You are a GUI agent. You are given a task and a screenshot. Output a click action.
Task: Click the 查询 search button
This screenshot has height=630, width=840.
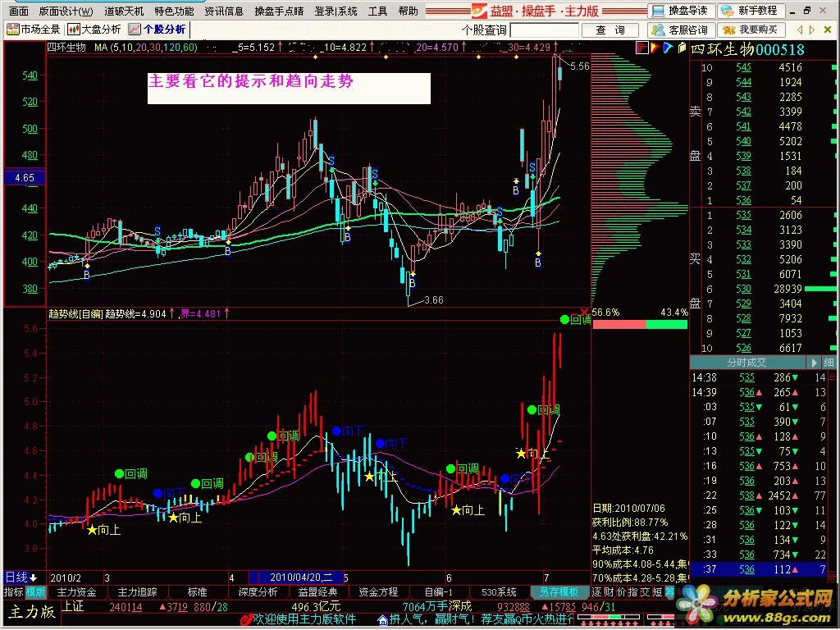pos(610,30)
